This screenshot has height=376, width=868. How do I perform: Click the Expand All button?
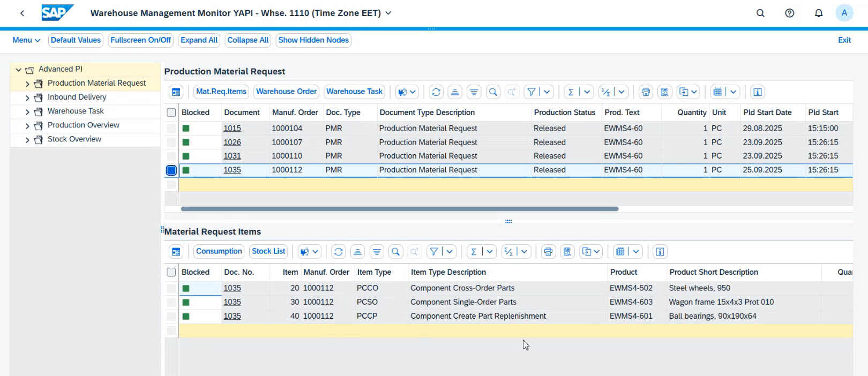(x=199, y=40)
